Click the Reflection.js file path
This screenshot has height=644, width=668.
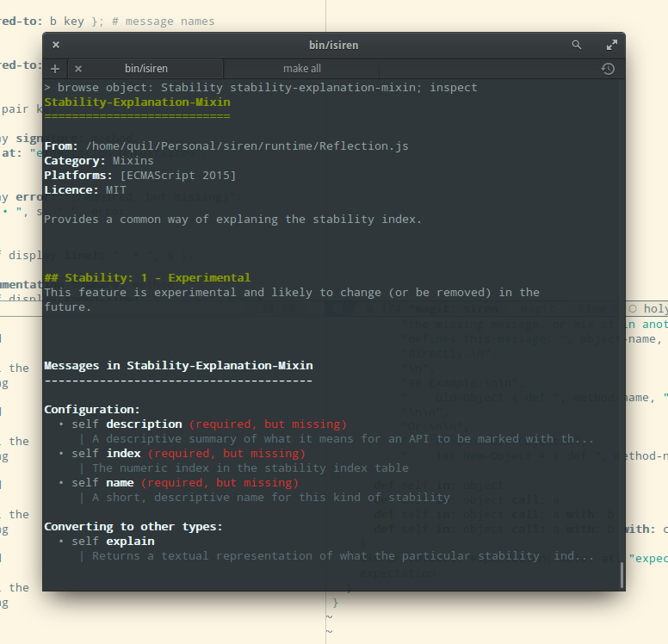[x=247, y=146]
